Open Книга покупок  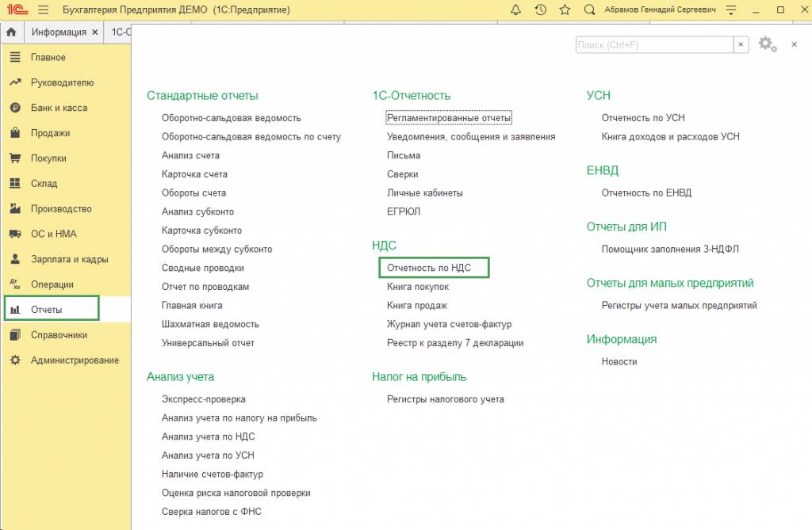[x=417, y=287]
